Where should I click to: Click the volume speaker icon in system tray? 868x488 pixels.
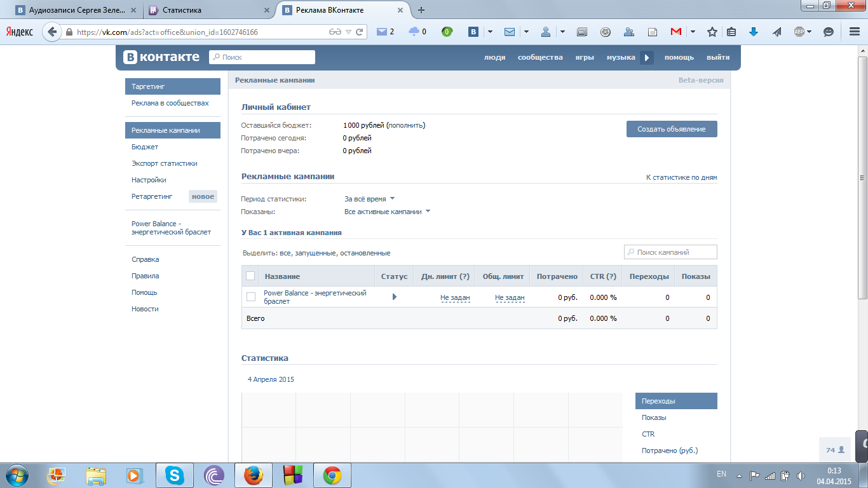click(801, 475)
